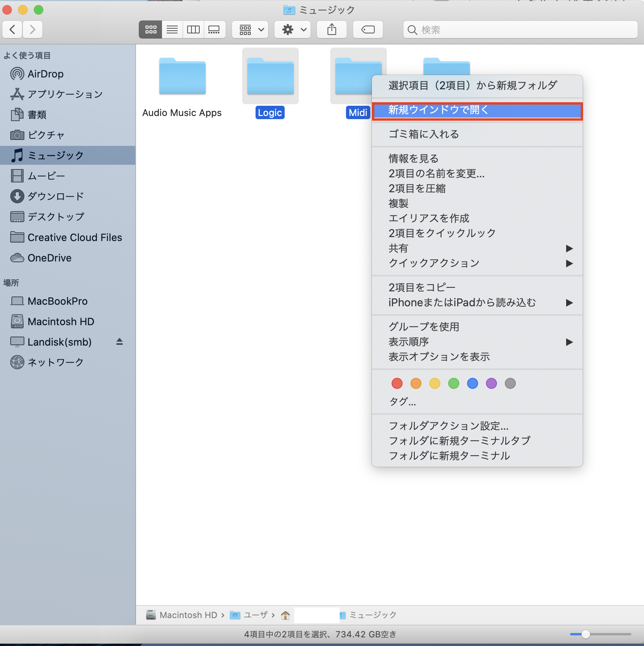Open the gear action menu
Screen dimensions: 644x646
(x=293, y=29)
